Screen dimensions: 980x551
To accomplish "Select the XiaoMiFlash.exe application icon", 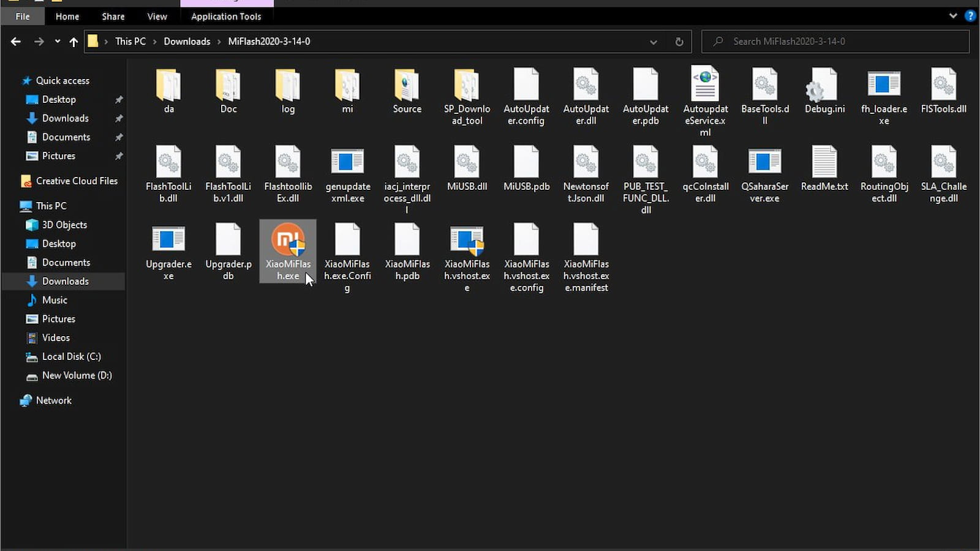I will coord(288,240).
